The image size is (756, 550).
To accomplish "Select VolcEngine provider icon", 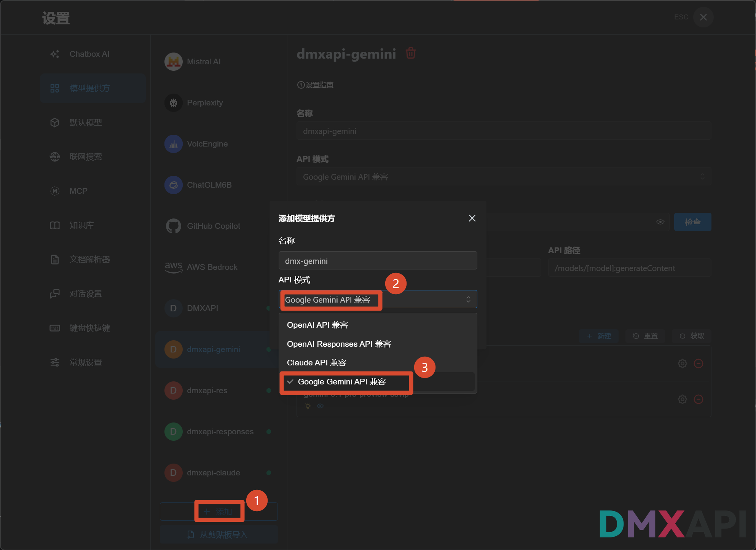I will tap(174, 144).
